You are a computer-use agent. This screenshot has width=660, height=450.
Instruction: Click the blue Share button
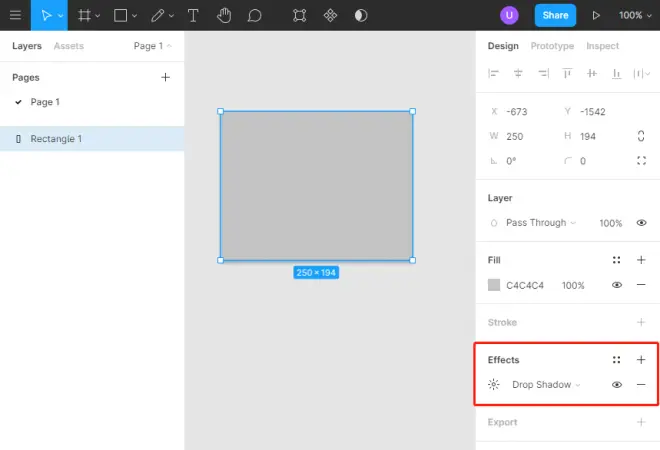[x=555, y=16]
